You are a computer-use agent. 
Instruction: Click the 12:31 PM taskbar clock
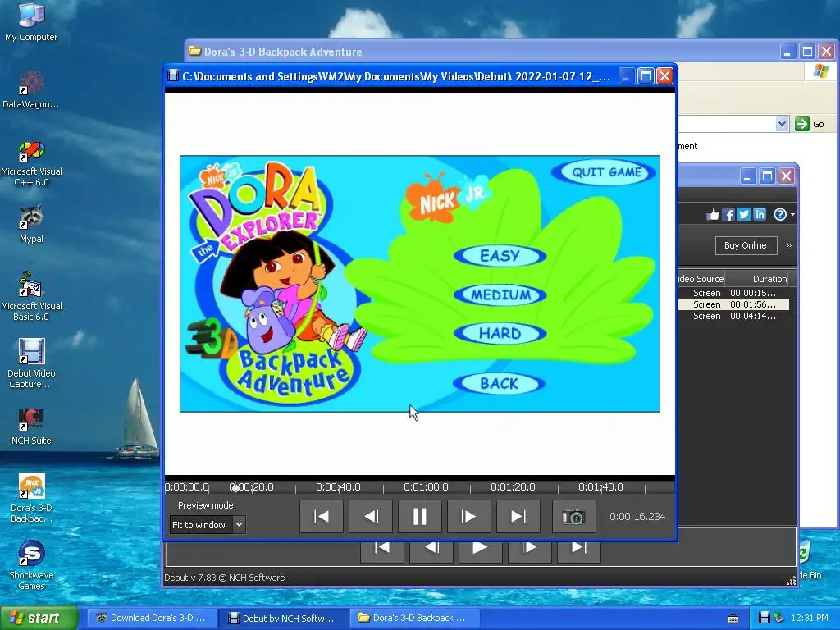tap(810, 618)
